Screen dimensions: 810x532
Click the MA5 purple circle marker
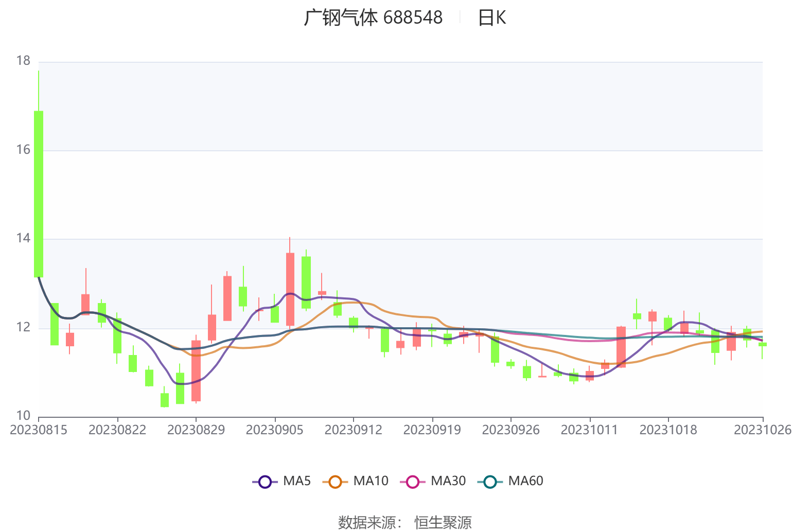tap(265, 482)
